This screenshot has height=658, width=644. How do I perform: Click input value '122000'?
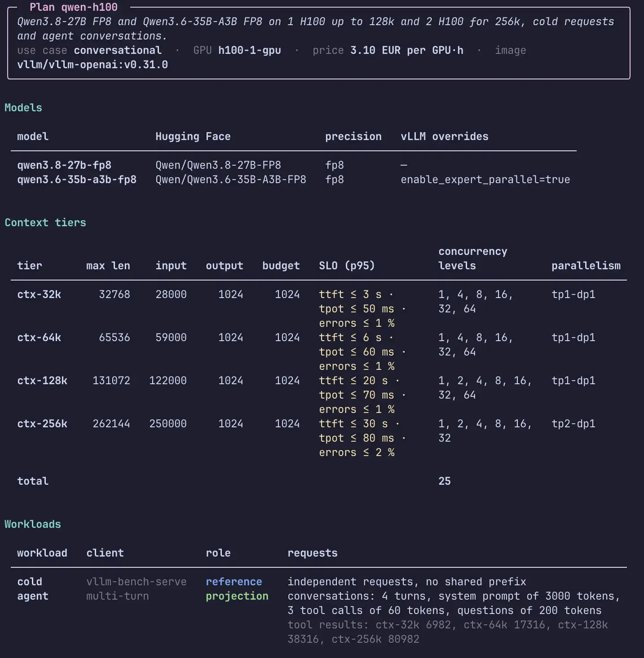point(168,381)
